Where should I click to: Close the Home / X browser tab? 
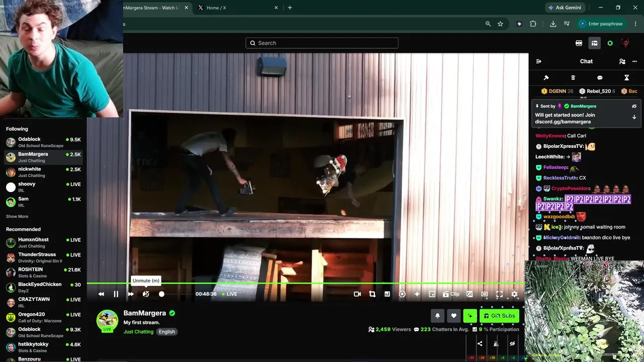276,8
